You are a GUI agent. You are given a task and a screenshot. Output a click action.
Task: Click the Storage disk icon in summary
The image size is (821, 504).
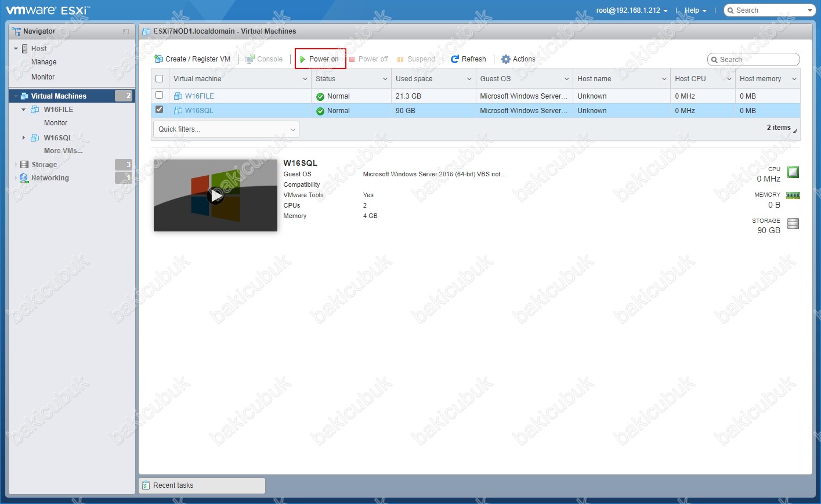[793, 223]
